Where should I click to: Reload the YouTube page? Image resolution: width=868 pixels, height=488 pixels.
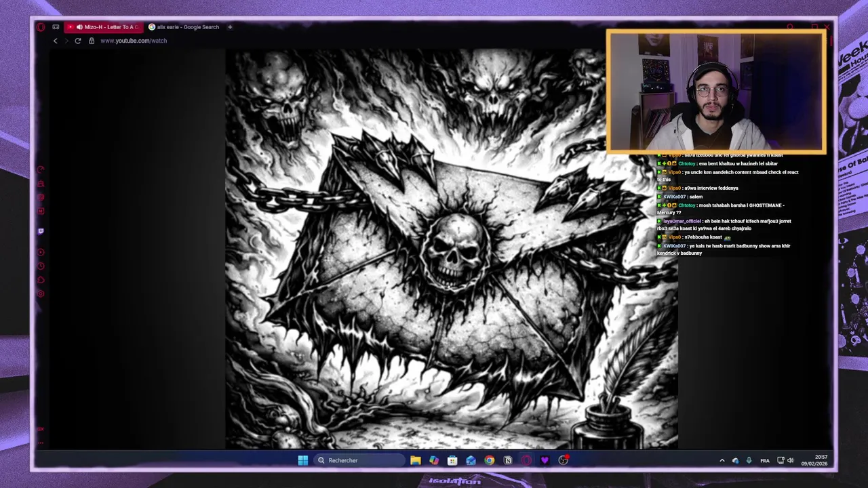coord(78,41)
